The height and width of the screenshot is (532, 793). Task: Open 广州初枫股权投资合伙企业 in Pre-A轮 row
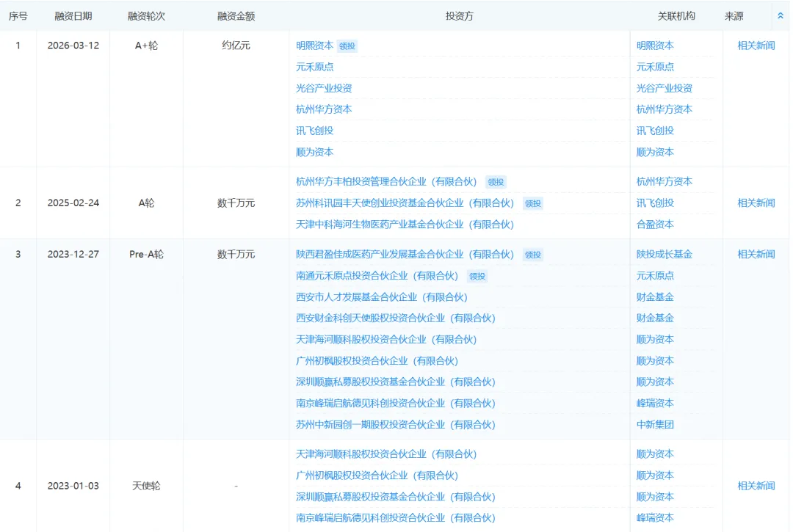point(377,361)
